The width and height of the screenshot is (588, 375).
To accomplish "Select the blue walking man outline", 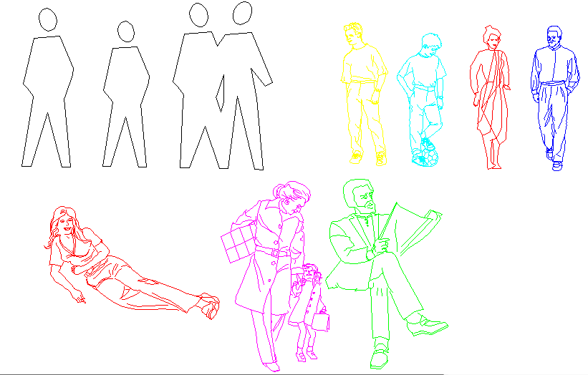I will [x=555, y=98].
